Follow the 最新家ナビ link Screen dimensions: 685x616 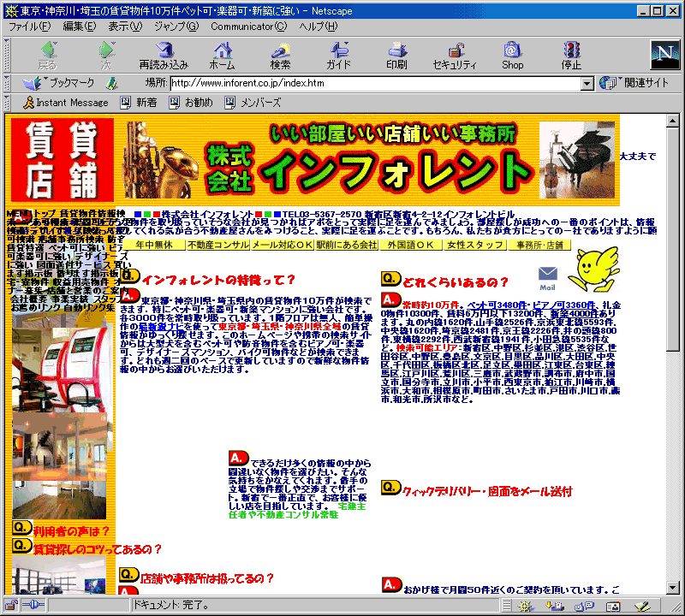click(x=161, y=327)
